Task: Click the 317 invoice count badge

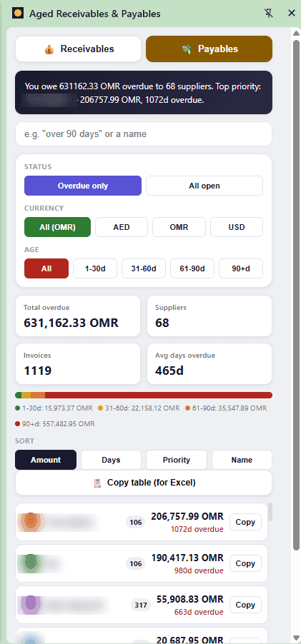Action: coord(141,605)
